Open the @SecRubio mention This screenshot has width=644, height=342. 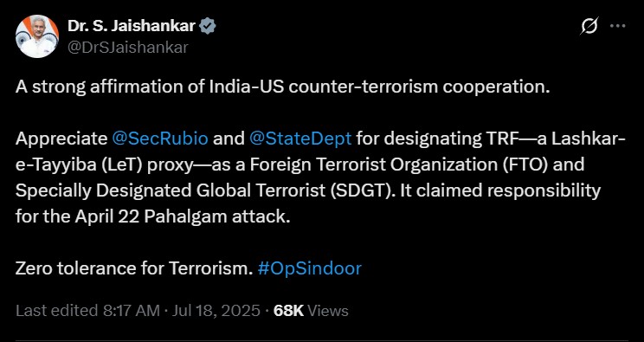click(160, 139)
